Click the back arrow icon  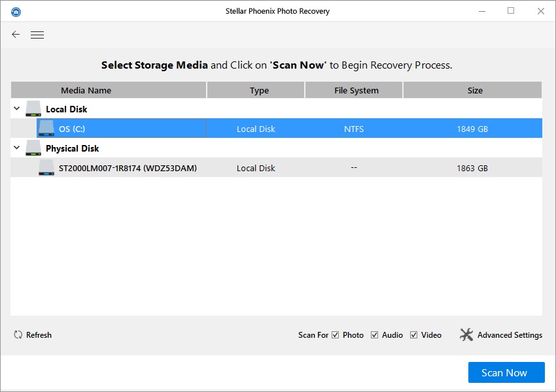[15, 34]
